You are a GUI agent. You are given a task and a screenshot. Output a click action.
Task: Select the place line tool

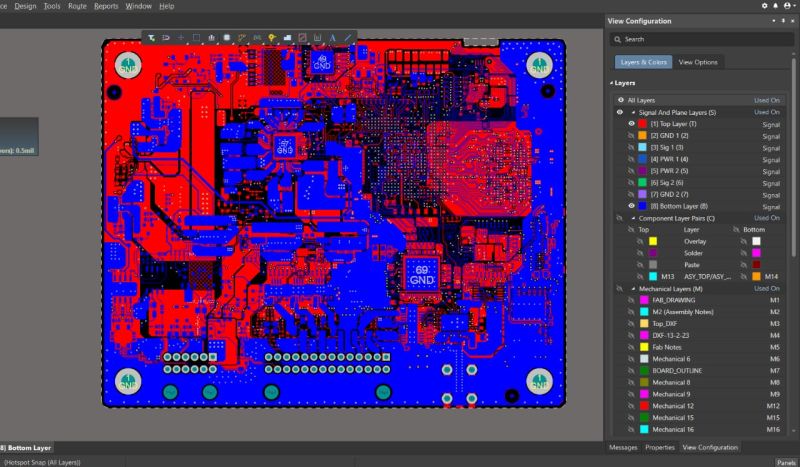[348, 38]
